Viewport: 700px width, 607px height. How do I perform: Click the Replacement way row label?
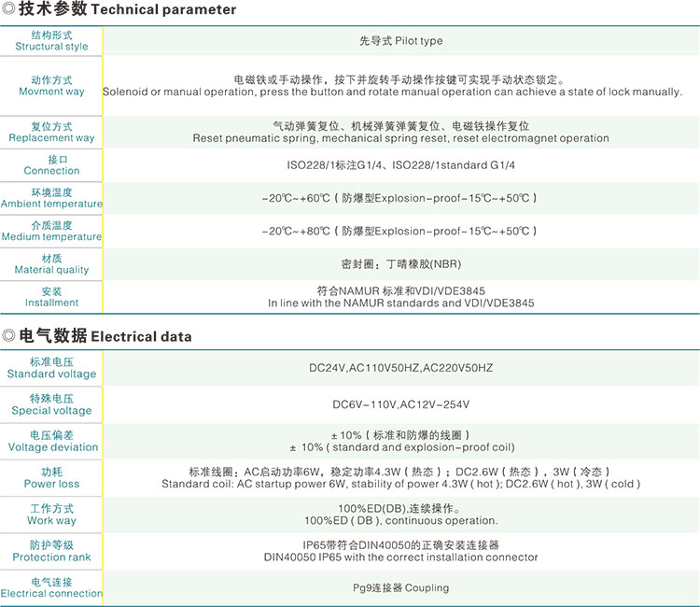pos(51,132)
